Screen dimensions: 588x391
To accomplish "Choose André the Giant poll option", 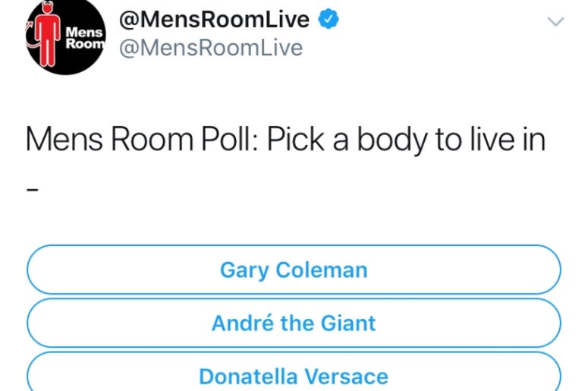I will [294, 323].
